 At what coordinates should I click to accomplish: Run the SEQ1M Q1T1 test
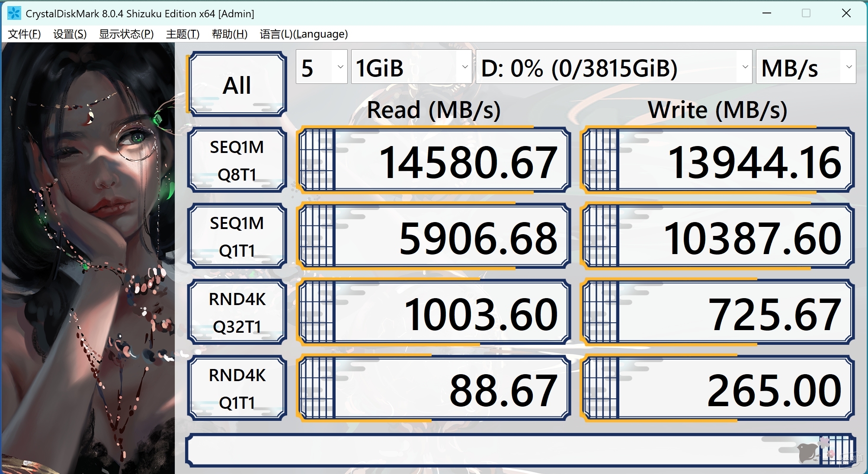[237, 236]
